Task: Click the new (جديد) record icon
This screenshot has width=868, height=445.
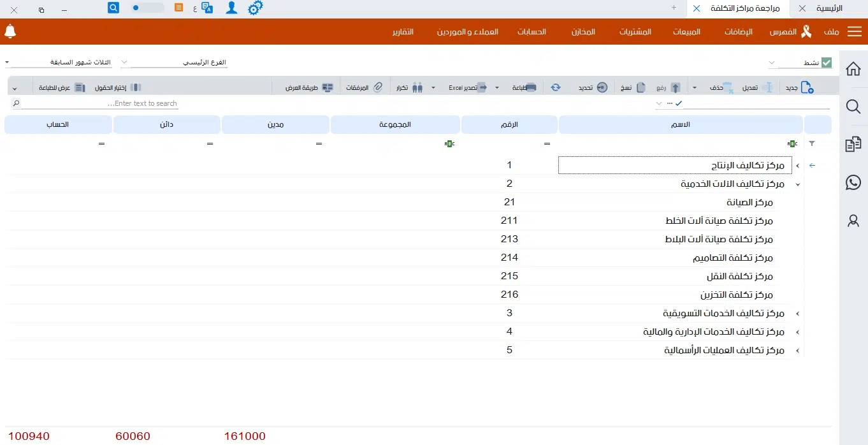Action: pyautogui.click(x=806, y=87)
